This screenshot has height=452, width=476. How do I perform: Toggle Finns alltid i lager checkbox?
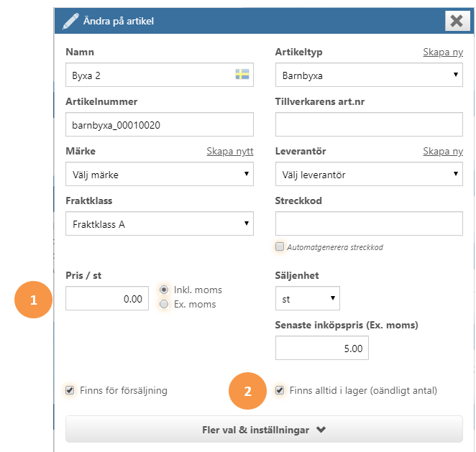pos(280,390)
